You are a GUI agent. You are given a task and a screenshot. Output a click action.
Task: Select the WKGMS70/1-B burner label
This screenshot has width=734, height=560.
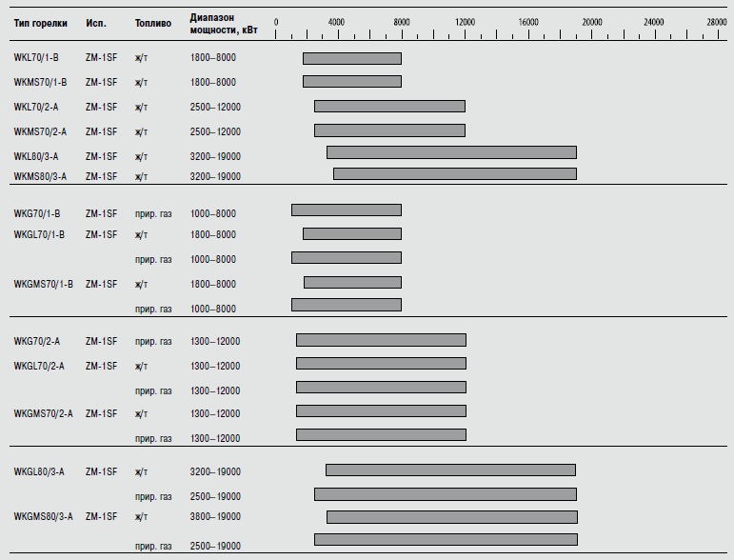(43, 284)
